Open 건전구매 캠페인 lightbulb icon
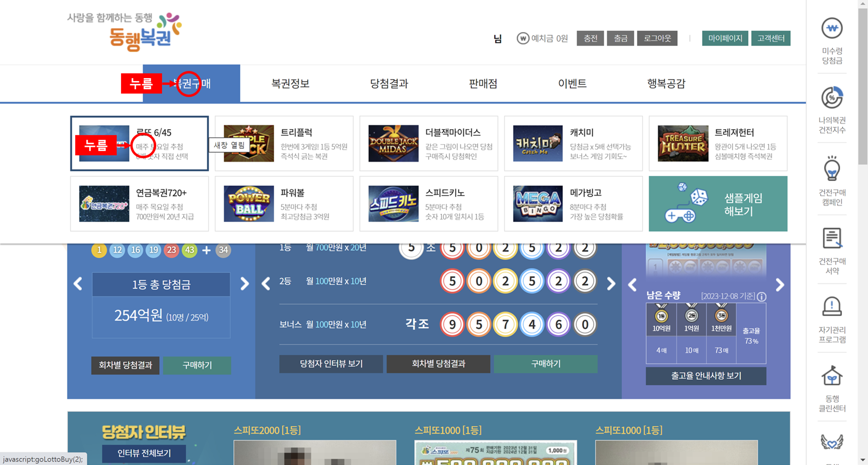 (832, 168)
